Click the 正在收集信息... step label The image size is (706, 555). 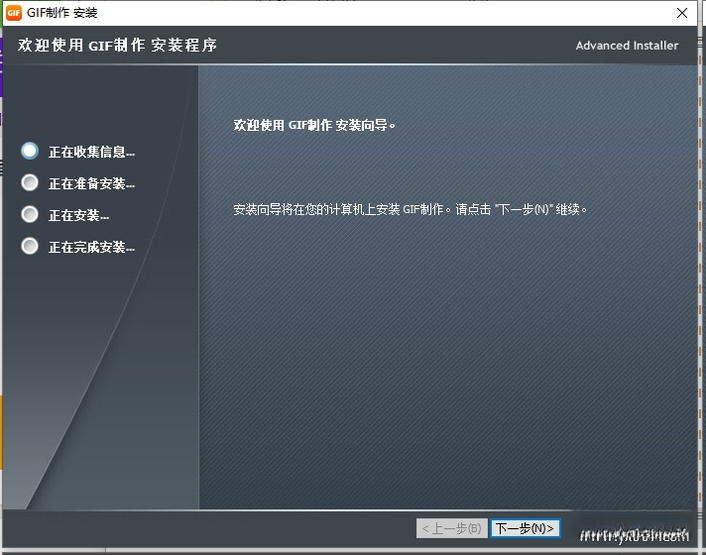click(x=92, y=152)
